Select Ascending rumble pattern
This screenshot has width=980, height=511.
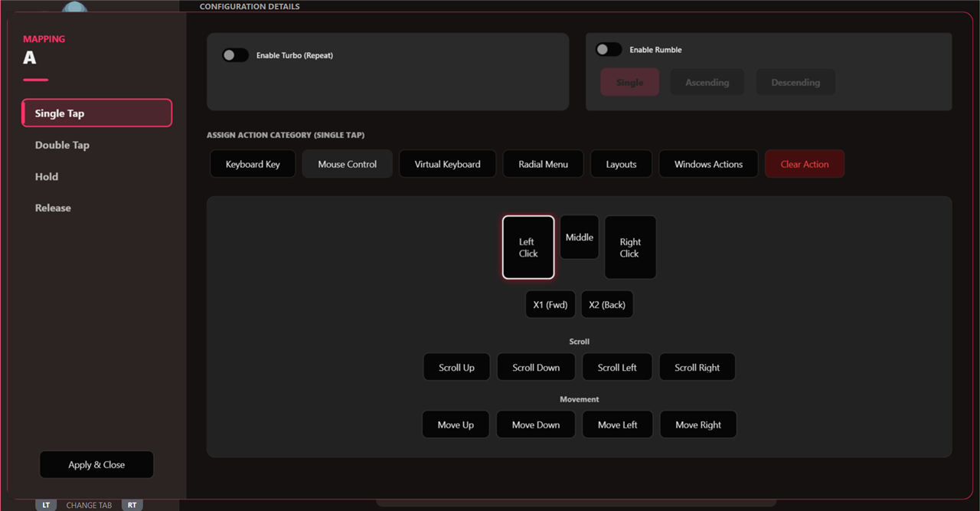point(707,82)
